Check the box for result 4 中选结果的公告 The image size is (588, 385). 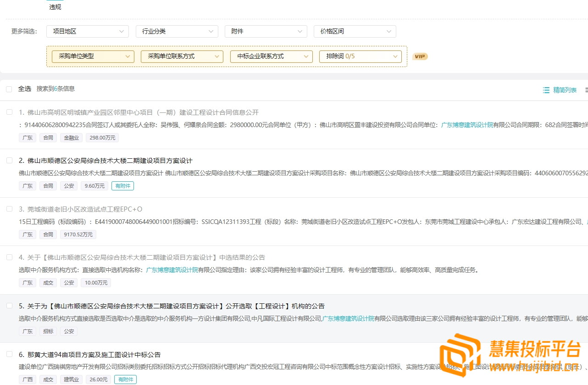(x=9, y=257)
